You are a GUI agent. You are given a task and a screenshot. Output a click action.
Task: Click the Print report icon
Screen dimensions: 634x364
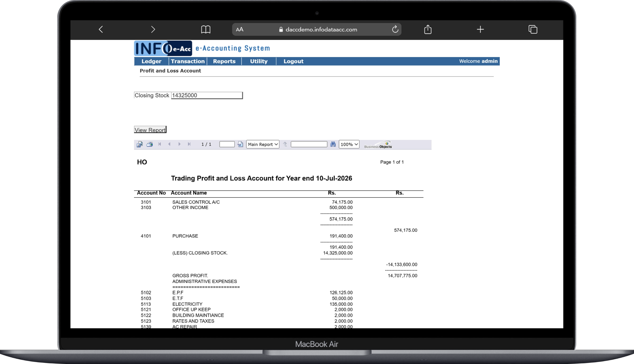click(150, 144)
